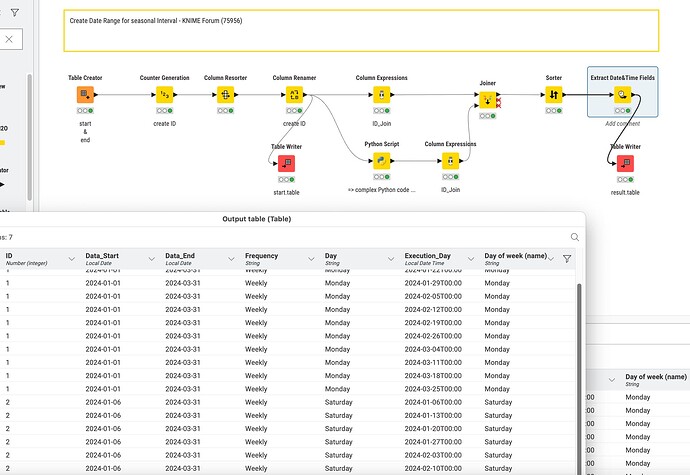Select the lower Column Expressions node
690x475 pixels.
pos(450,161)
